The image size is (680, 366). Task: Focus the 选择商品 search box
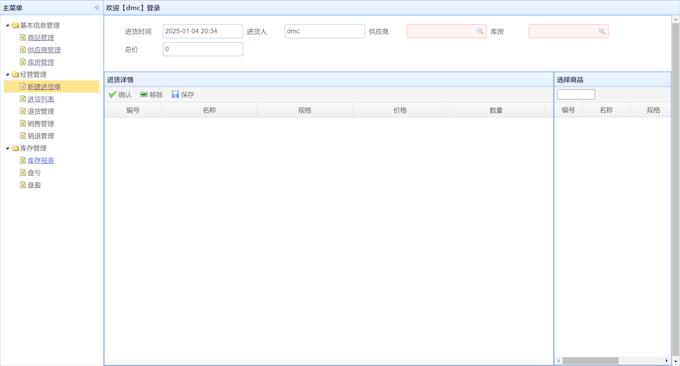tap(576, 95)
